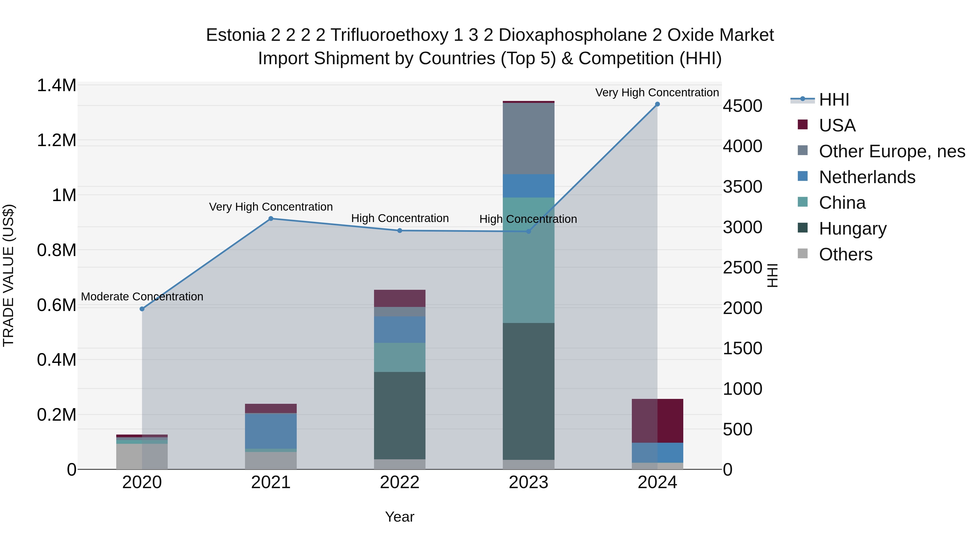Screen dimensions: 980x551
Task: Click the USA segment of the 2024 bar
Action: click(657, 421)
